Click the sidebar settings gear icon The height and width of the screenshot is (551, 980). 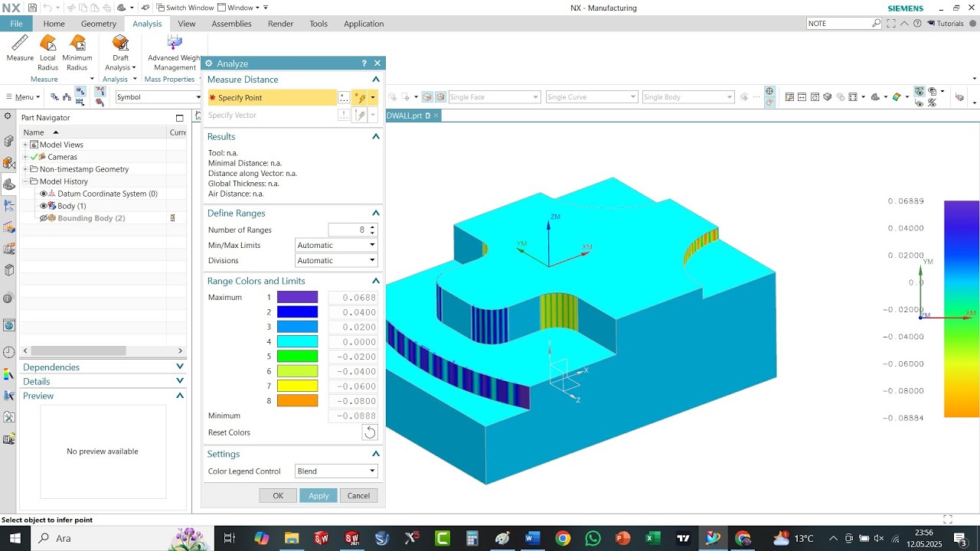point(8,116)
